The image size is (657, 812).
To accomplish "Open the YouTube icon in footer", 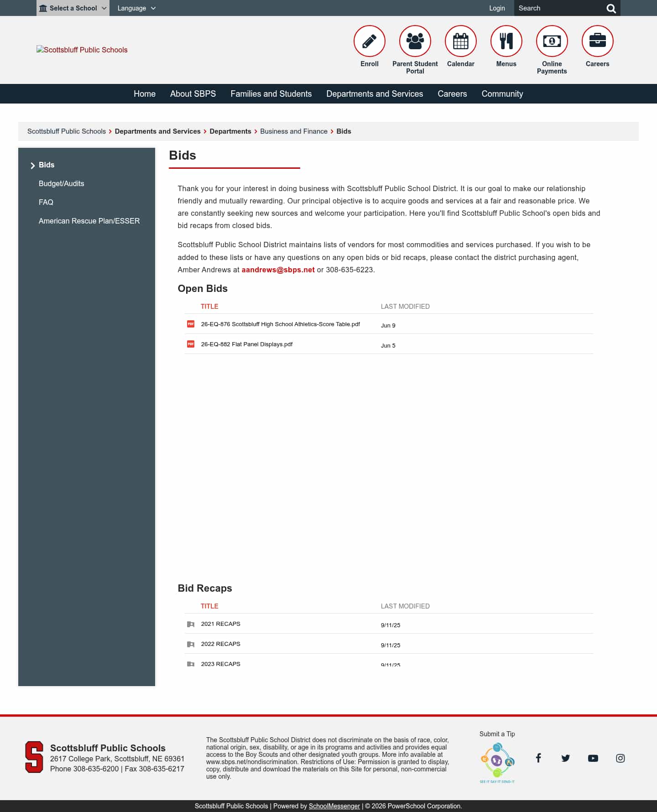I will tap(593, 758).
